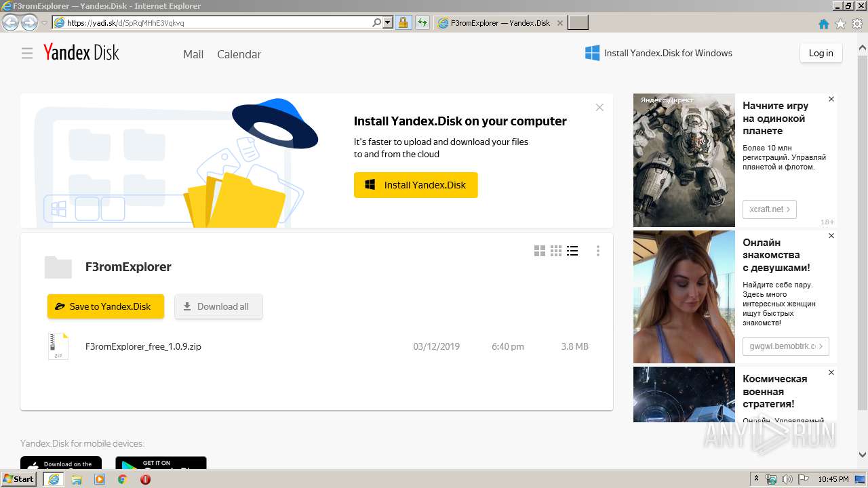The image size is (868, 488).
Task: Close the F3romExplorer browser tab
Action: pyautogui.click(x=559, y=22)
